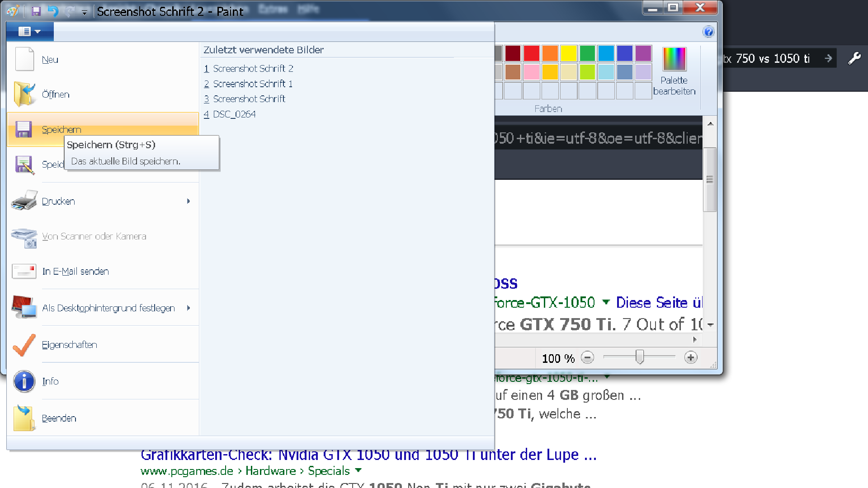Open the Öffnen folder icon
This screenshot has width=868, height=488.
coord(24,94)
